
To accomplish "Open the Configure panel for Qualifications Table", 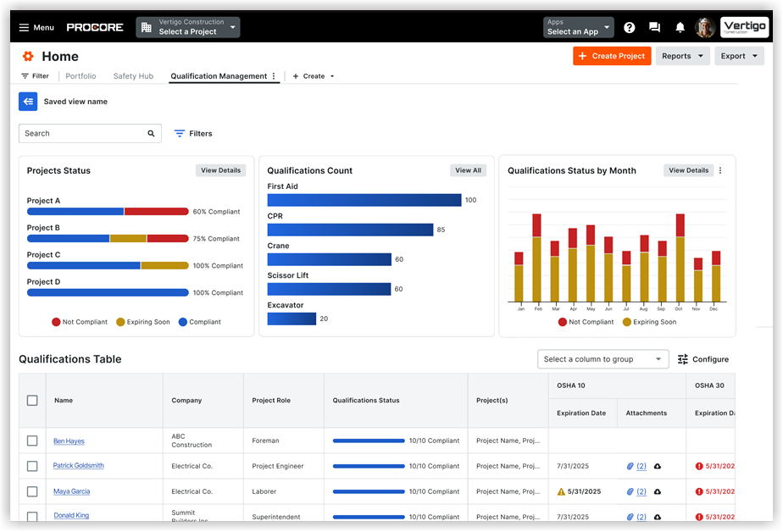I will (x=704, y=359).
